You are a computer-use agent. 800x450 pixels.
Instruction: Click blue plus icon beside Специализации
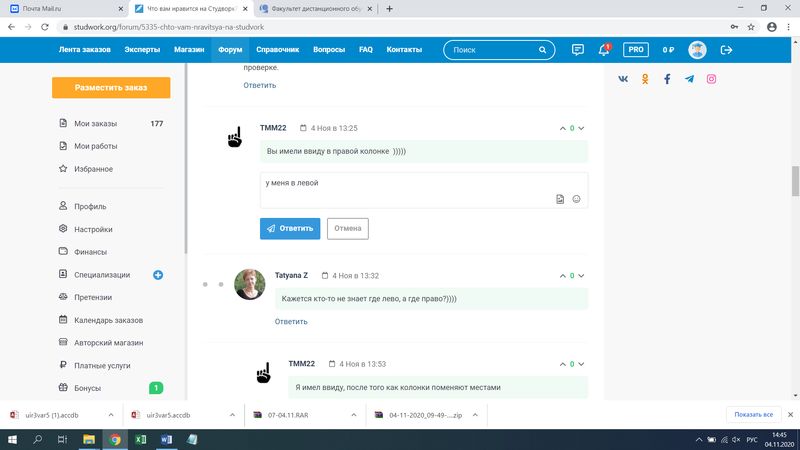(x=158, y=275)
